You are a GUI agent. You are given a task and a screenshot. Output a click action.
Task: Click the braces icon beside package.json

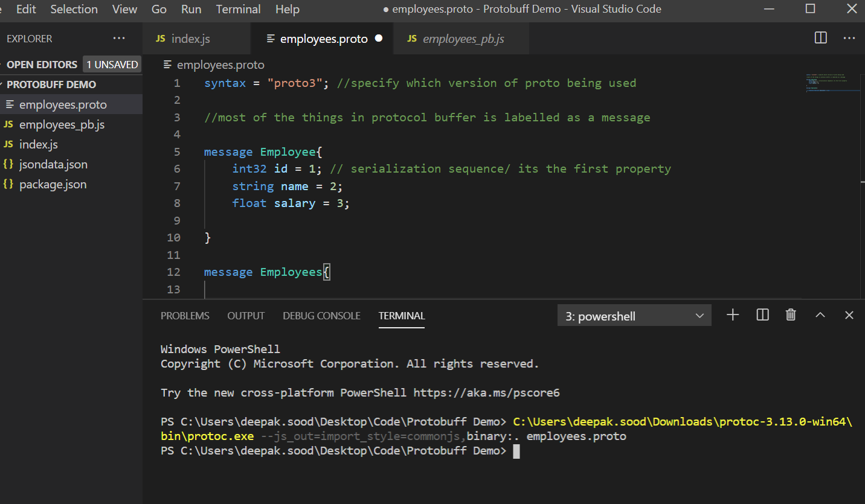[x=8, y=184]
